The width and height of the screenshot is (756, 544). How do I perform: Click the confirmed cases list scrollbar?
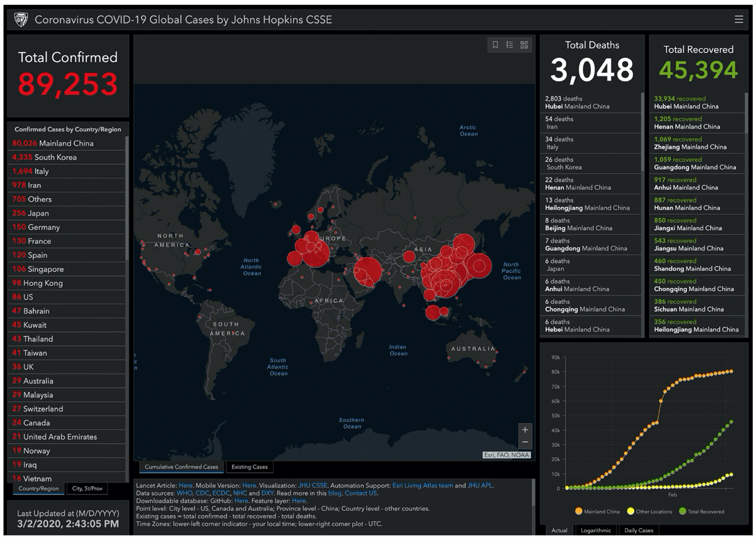pos(127,198)
